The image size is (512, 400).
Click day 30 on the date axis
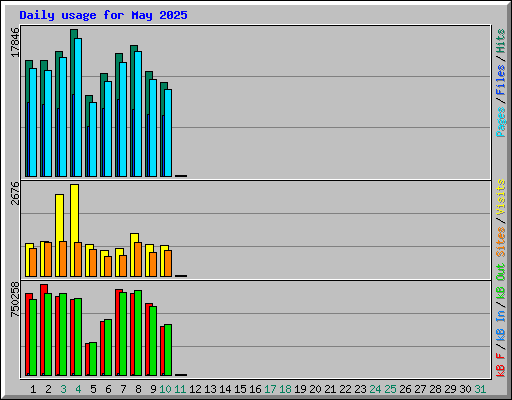465,389
